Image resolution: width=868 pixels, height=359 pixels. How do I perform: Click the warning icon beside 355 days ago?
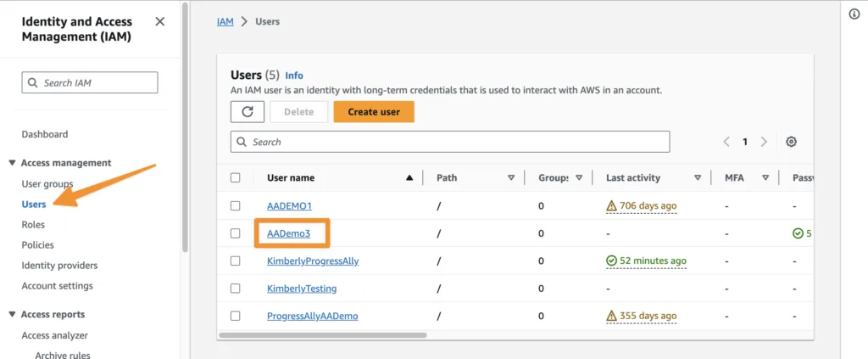[x=611, y=316]
